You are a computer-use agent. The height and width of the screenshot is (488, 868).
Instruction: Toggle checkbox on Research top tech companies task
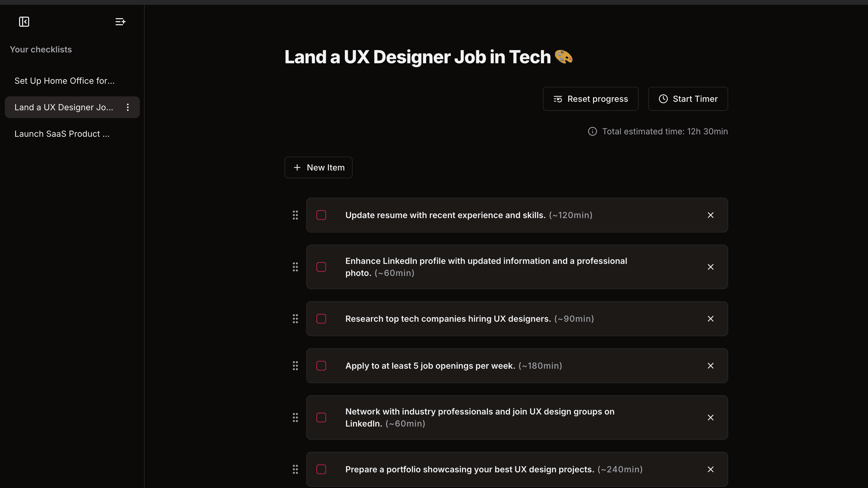point(321,319)
